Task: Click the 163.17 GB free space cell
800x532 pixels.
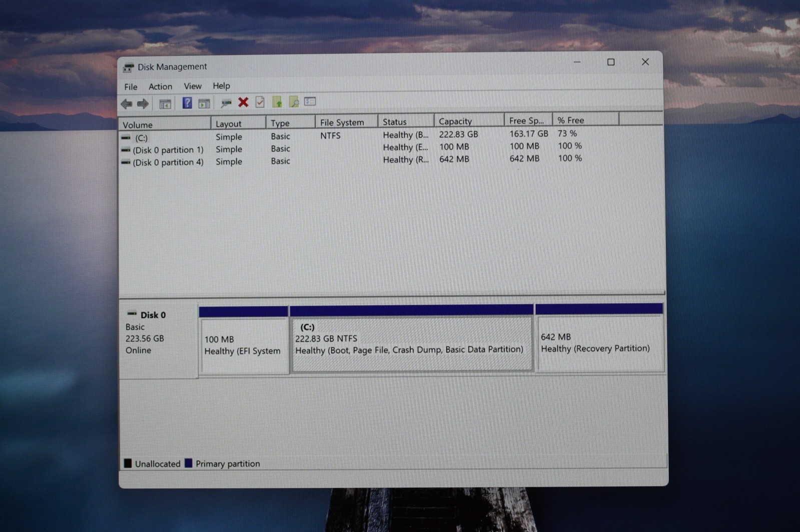Action: [x=528, y=133]
